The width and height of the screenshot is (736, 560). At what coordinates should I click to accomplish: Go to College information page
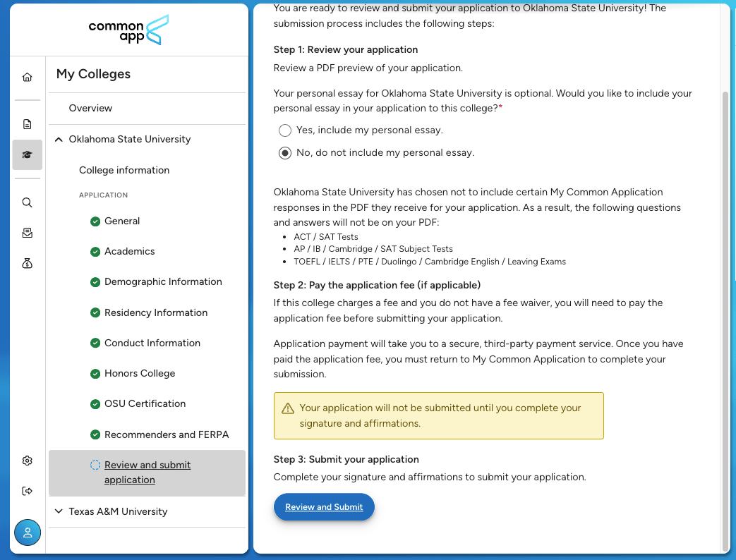point(124,171)
